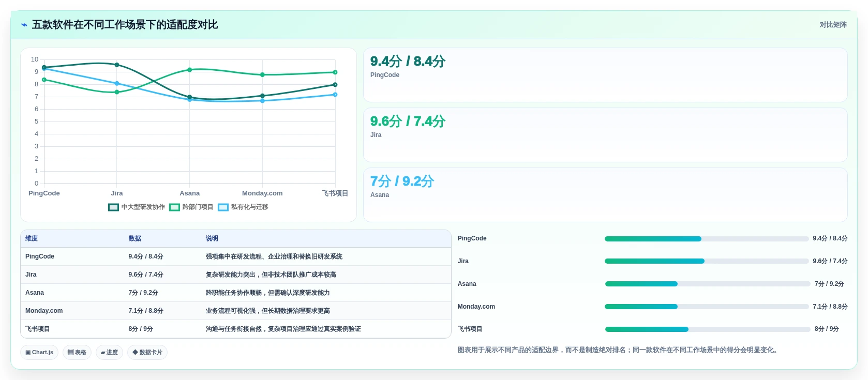Click the description 业务流程可视化强，但长期数据治理要求更高
Image resolution: width=868 pixels, height=380 pixels.
tap(268, 311)
